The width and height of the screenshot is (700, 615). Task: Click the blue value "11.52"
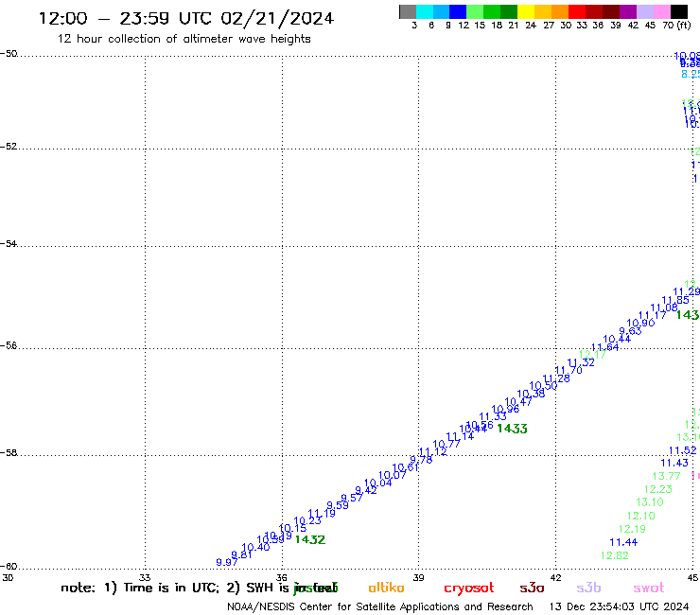point(683,450)
